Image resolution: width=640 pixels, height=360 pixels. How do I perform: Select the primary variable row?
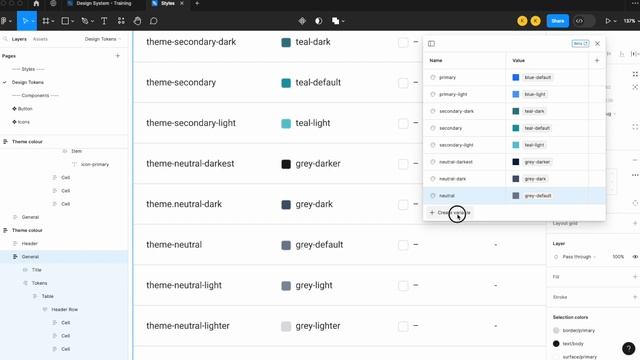click(514, 77)
